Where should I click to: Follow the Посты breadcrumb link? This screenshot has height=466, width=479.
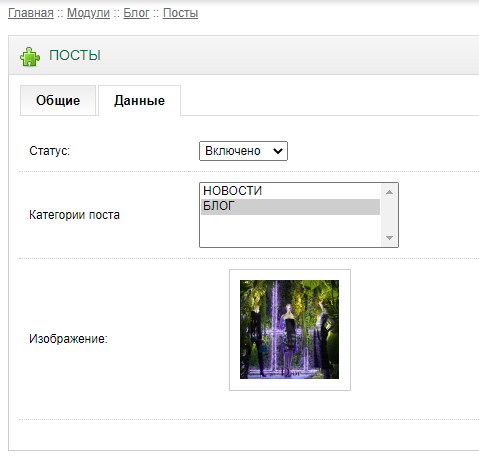(x=180, y=13)
